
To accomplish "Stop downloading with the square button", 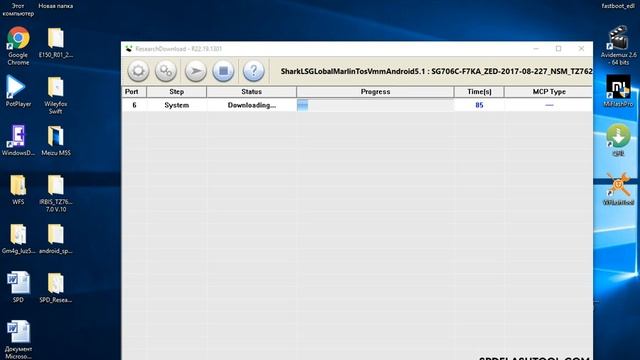I will tap(223, 71).
